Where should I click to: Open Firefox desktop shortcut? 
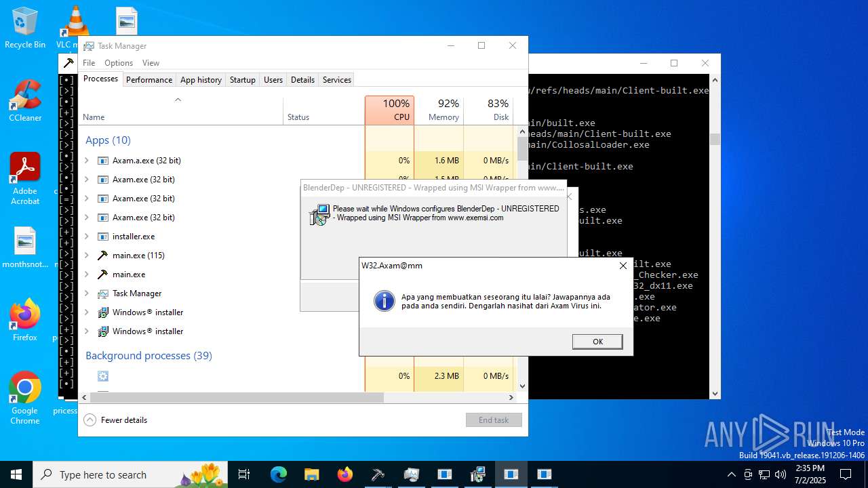tap(25, 320)
